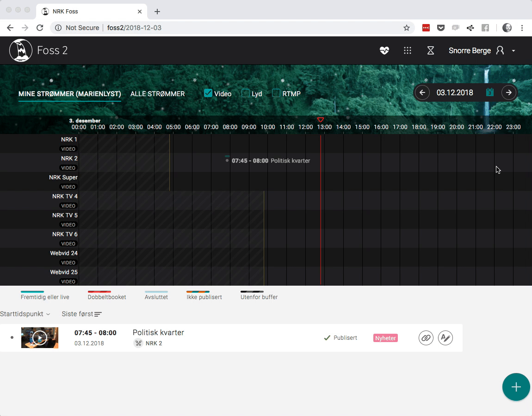Click the red current-time marker triangle

(320, 119)
